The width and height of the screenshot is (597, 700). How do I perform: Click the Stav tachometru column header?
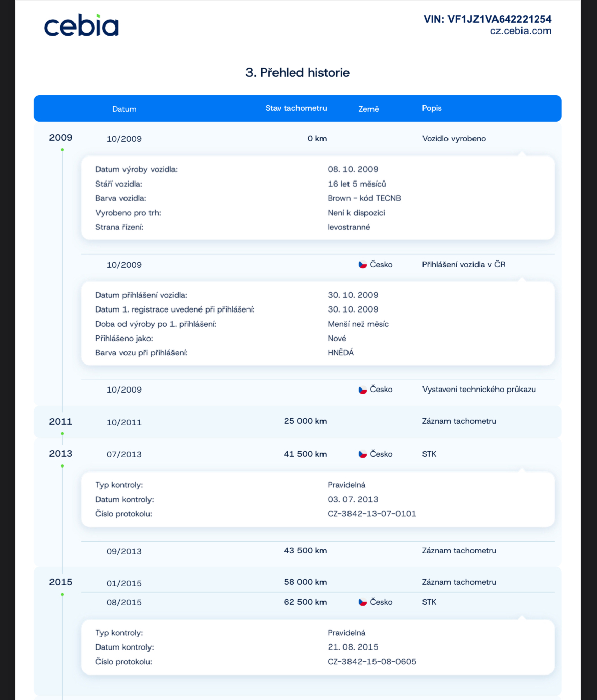[296, 108]
